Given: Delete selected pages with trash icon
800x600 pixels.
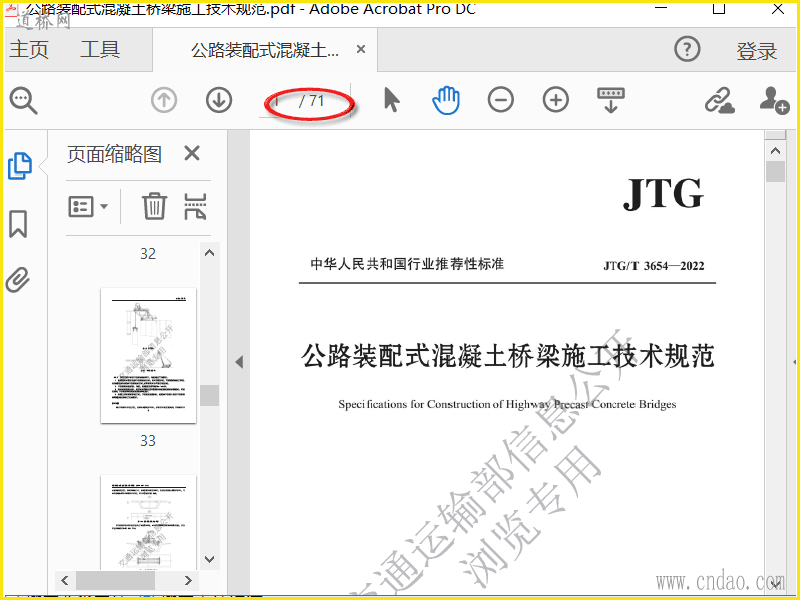Looking at the screenshot, I should pos(154,206).
